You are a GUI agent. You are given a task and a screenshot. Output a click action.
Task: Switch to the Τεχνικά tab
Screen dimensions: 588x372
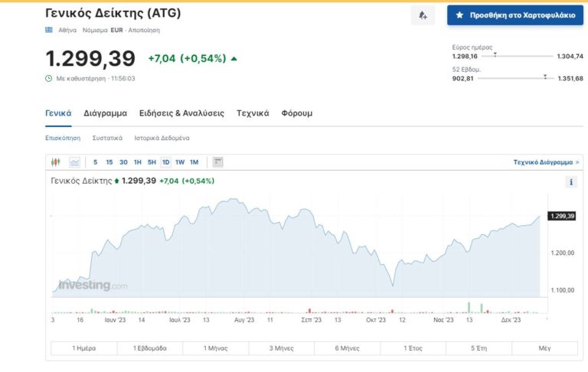point(253,113)
